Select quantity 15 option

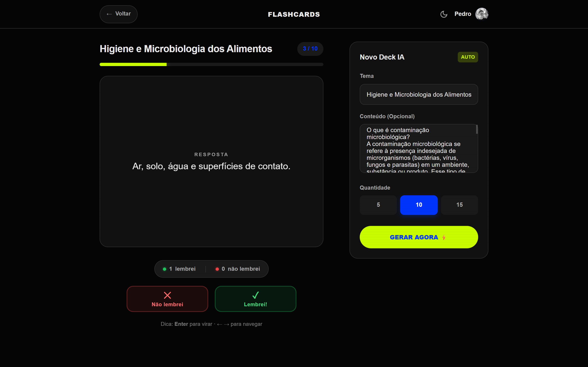click(459, 205)
